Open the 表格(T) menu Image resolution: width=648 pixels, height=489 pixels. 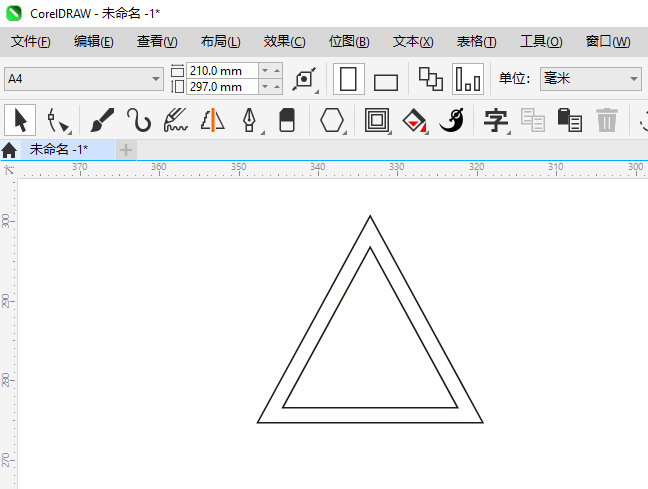coord(476,42)
